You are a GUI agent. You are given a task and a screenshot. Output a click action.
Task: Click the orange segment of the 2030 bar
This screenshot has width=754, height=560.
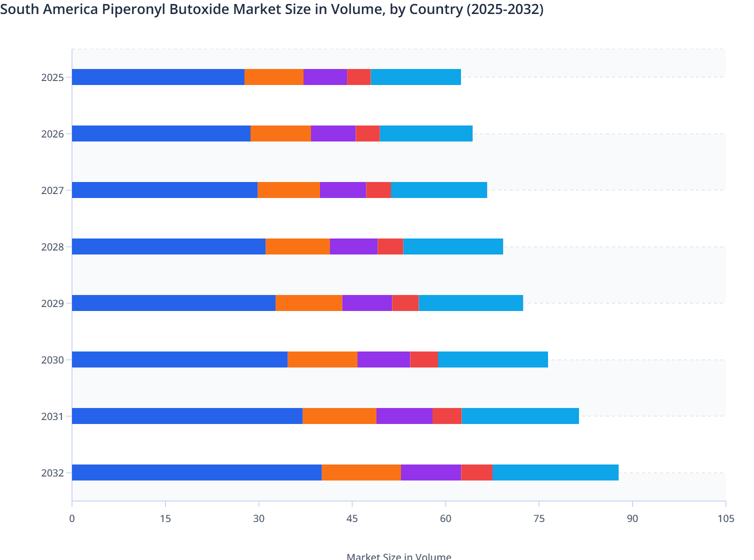[x=321, y=359]
